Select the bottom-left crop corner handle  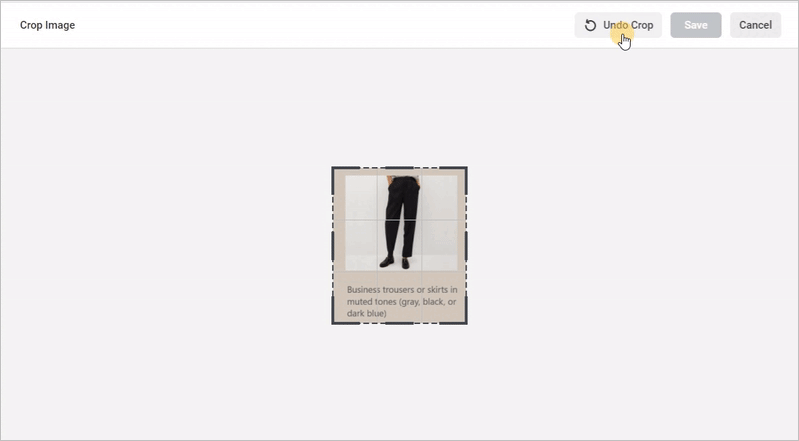[334, 322]
